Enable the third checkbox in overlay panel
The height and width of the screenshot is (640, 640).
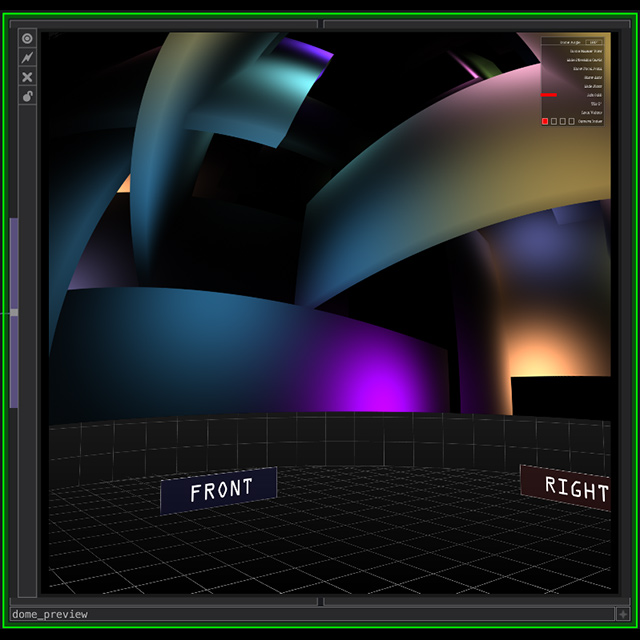[x=562, y=121]
